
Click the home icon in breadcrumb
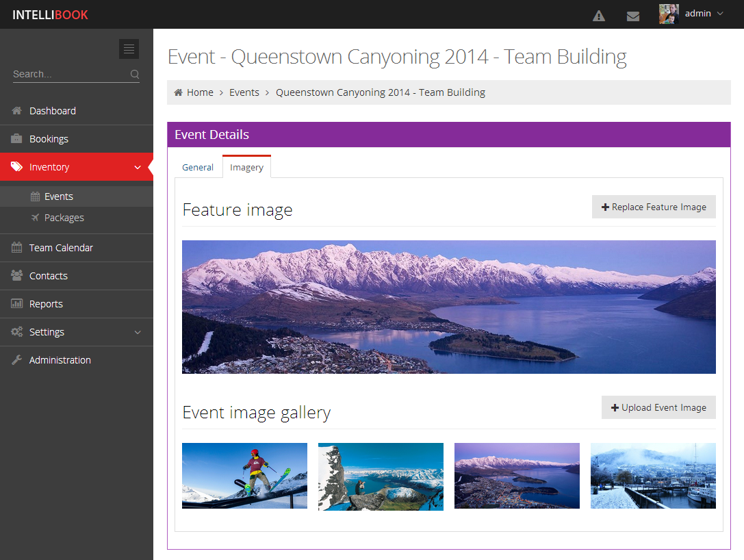179,92
